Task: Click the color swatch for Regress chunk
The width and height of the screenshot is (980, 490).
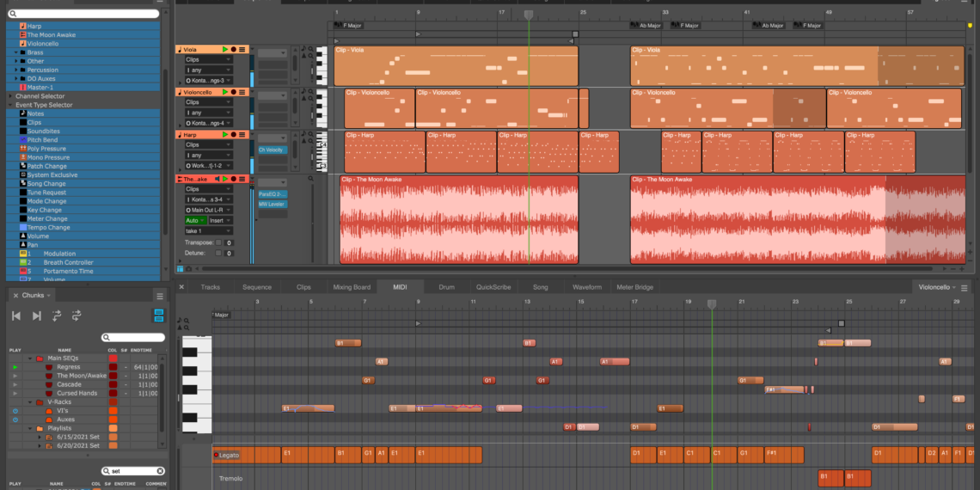Action: (x=113, y=367)
